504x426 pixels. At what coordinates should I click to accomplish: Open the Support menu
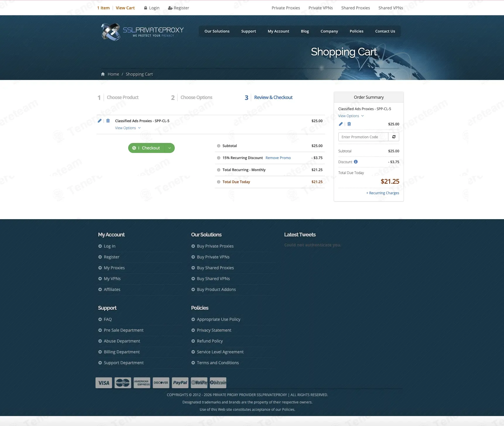coord(248,31)
